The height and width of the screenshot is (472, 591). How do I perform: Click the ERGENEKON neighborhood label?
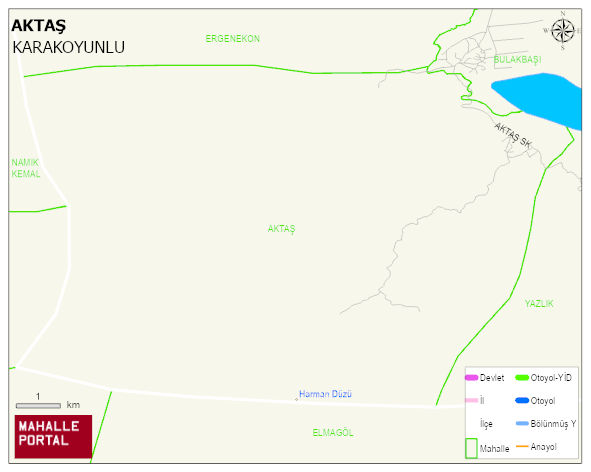click(x=233, y=38)
